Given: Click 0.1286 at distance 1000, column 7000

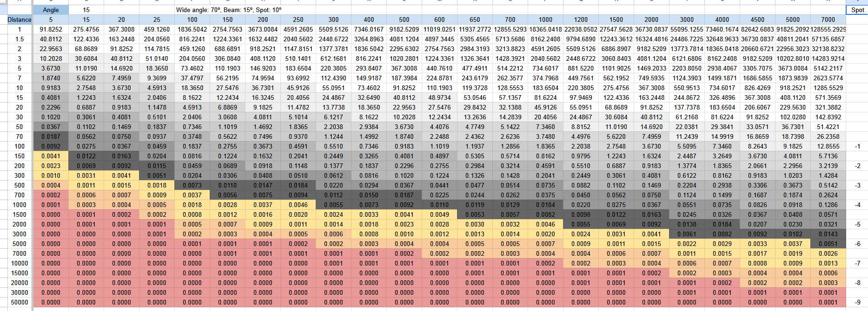Looking at the screenshot, I should click(828, 205).
